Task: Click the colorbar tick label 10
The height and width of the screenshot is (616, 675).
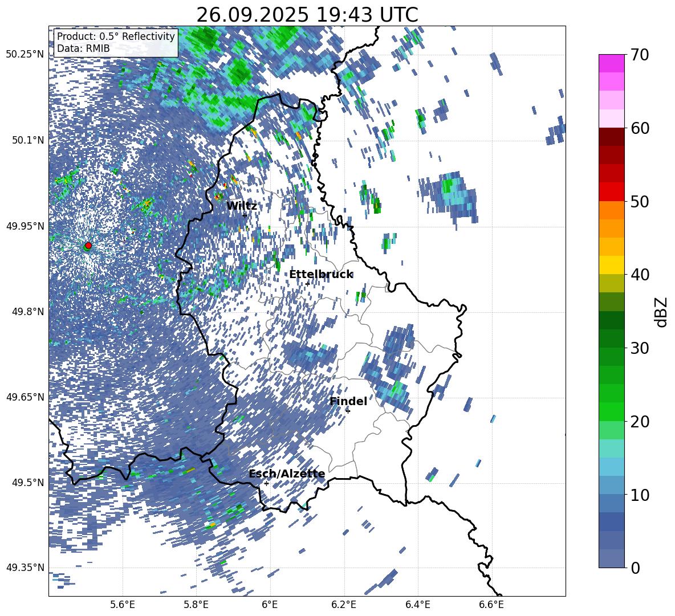Action: tap(640, 495)
